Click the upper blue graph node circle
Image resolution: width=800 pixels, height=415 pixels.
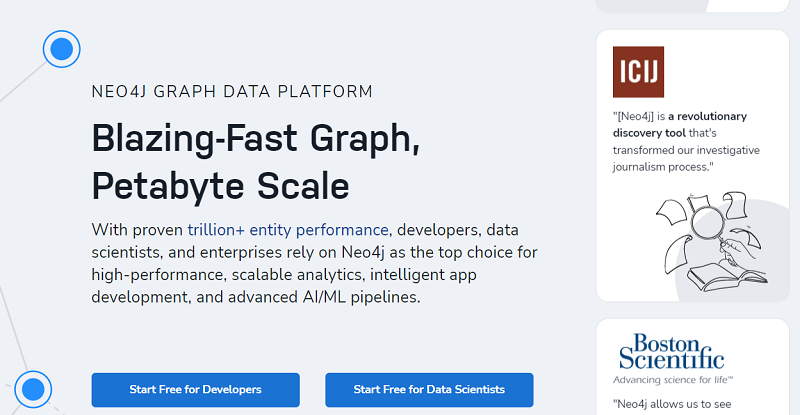tap(62, 47)
